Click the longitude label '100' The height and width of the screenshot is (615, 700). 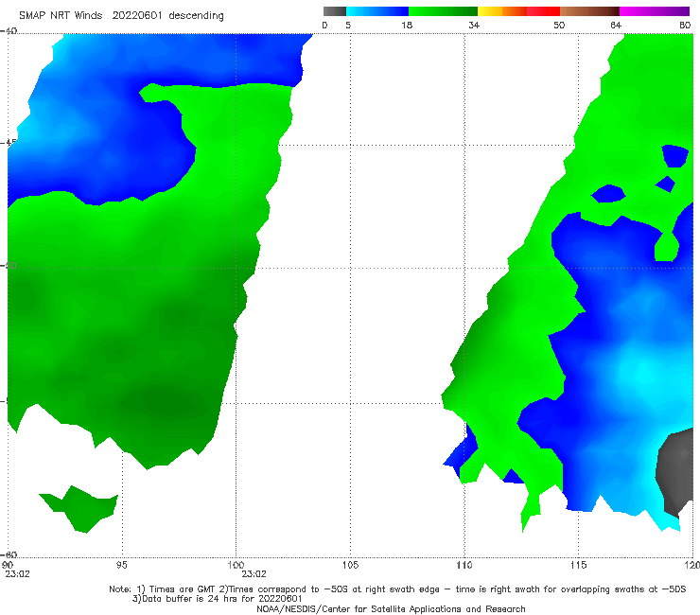click(x=236, y=565)
